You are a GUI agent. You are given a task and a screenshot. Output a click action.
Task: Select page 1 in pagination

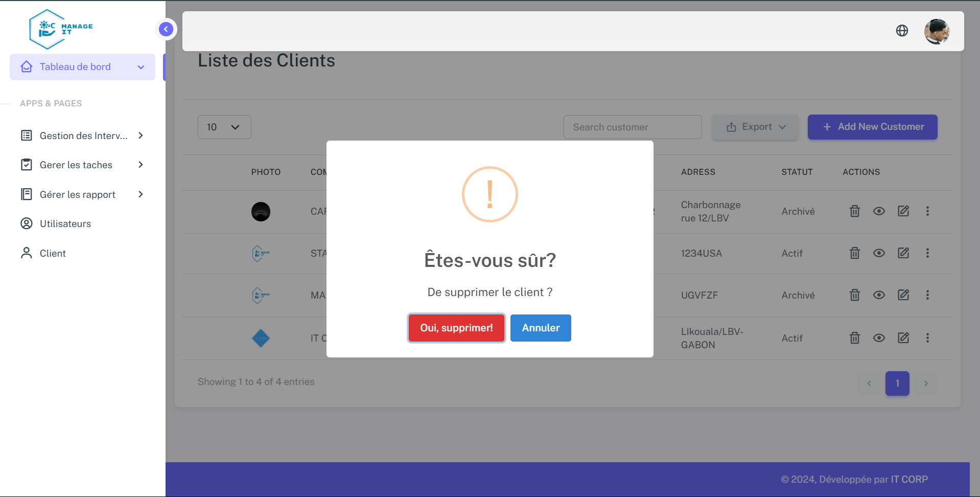coord(897,383)
